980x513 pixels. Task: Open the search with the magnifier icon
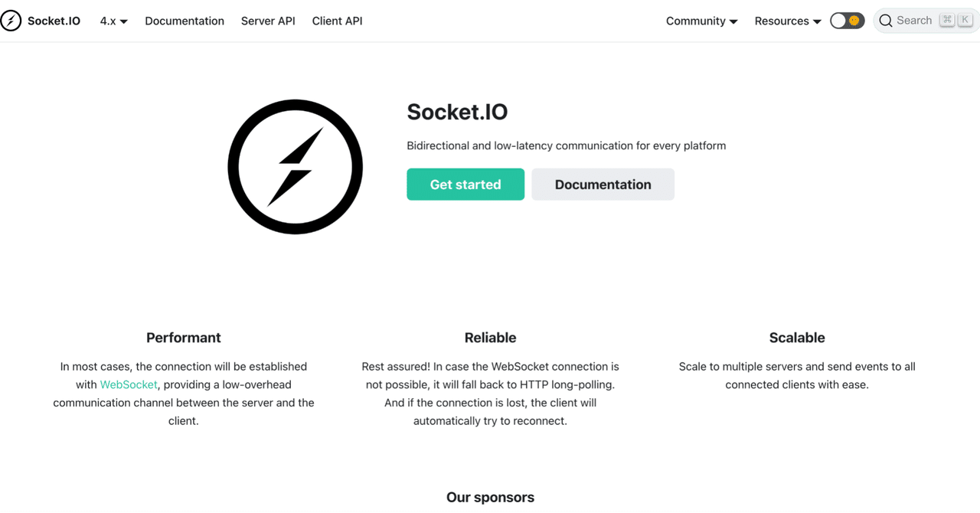point(886,21)
